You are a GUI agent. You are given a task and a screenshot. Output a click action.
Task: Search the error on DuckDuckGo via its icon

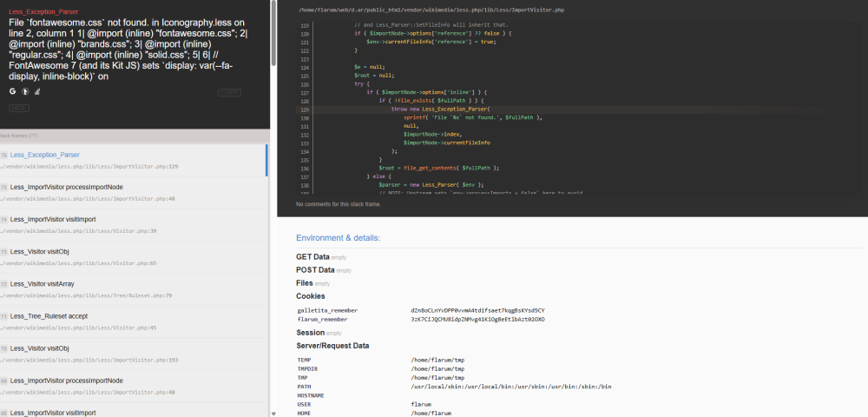pos(25,91)
